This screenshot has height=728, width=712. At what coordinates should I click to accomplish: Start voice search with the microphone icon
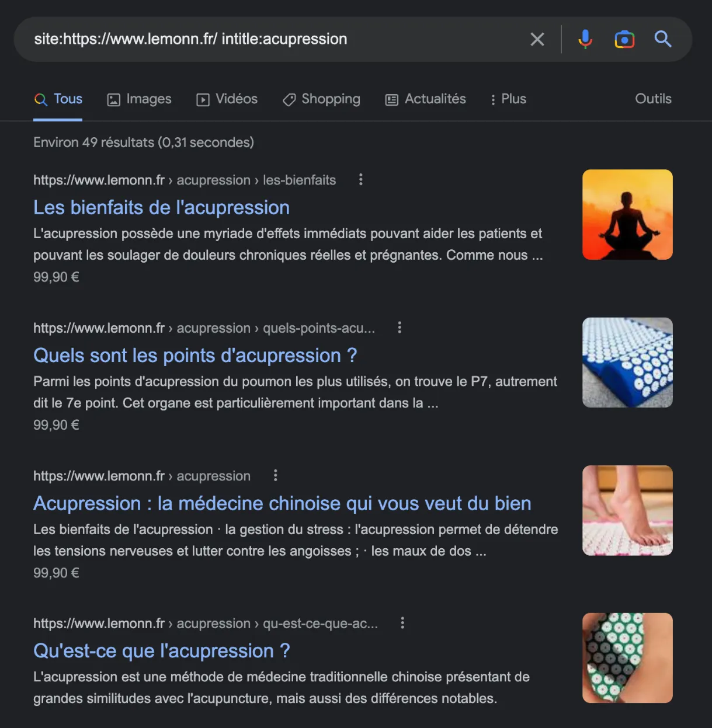pyautogui.click(x=585, y=39)
